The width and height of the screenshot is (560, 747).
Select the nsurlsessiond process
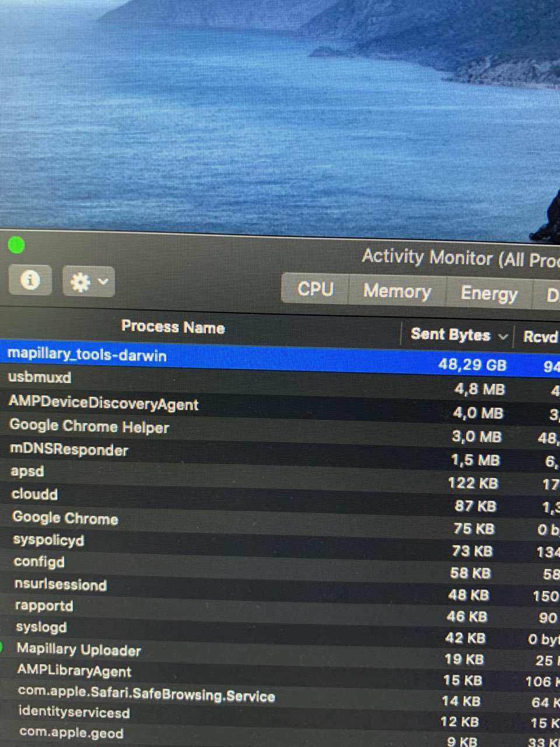[x=61, y=584]
